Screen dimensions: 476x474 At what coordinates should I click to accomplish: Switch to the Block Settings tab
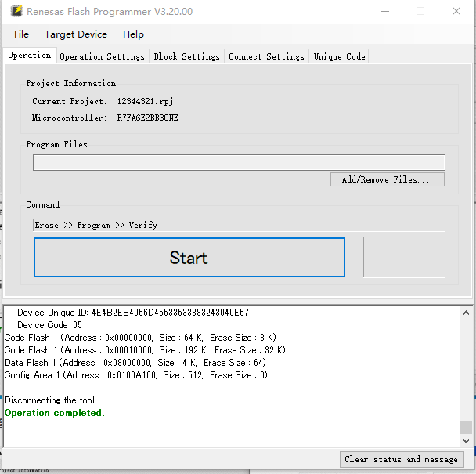click(186, 56)
